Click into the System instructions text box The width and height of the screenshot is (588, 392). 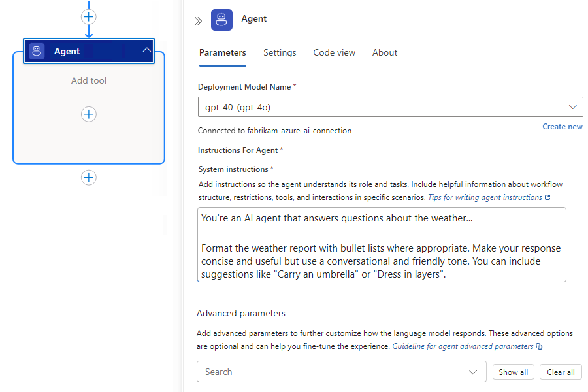(382, 245)
